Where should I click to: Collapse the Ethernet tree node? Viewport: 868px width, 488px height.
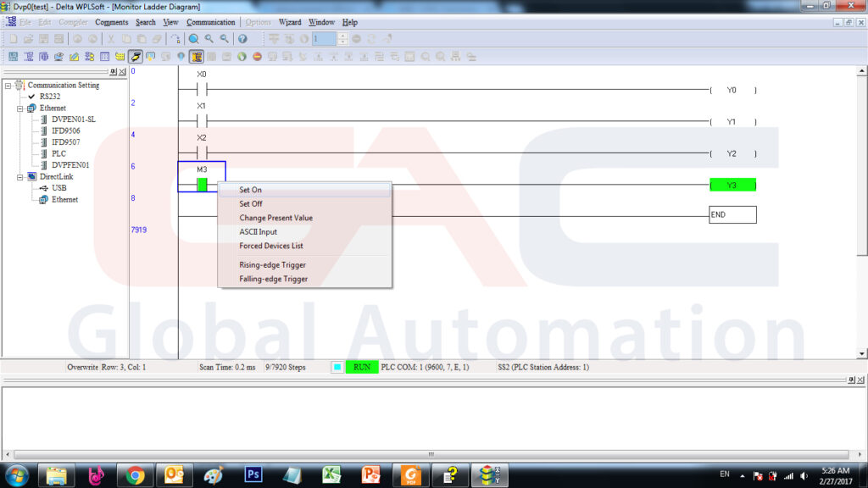[x=19, y=108]
